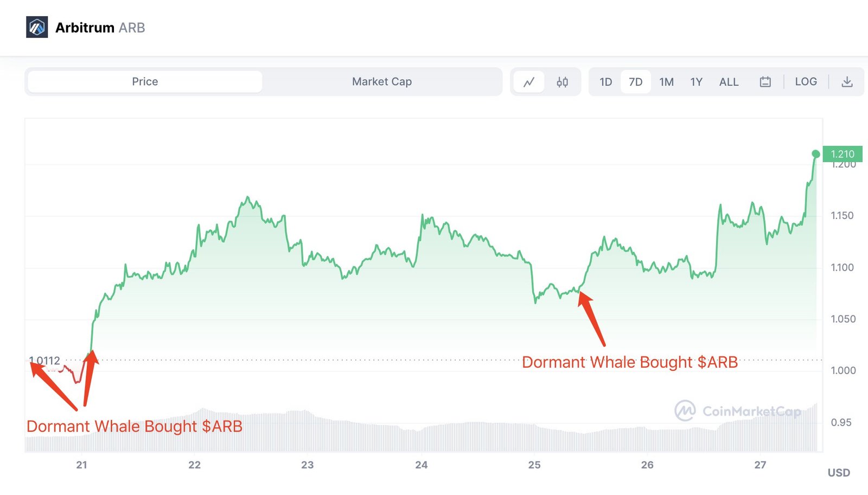868x495 pixels.
Task: Click the Arbitrum ARB title text
Action: (x=100, y=28)
